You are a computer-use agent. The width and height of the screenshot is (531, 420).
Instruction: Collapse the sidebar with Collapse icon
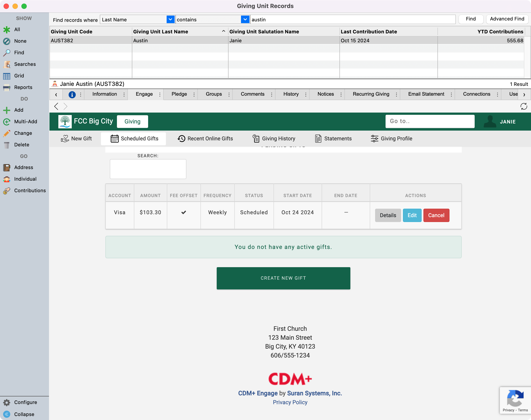(x=7, y=414)
